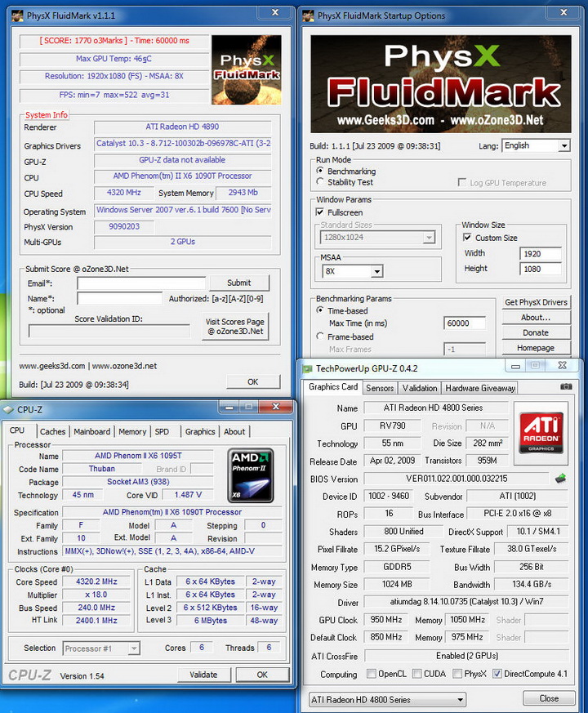Open the Hardware Giveaway tab in GPU-Z
The image size is (588, 713).
pos(480,388)
